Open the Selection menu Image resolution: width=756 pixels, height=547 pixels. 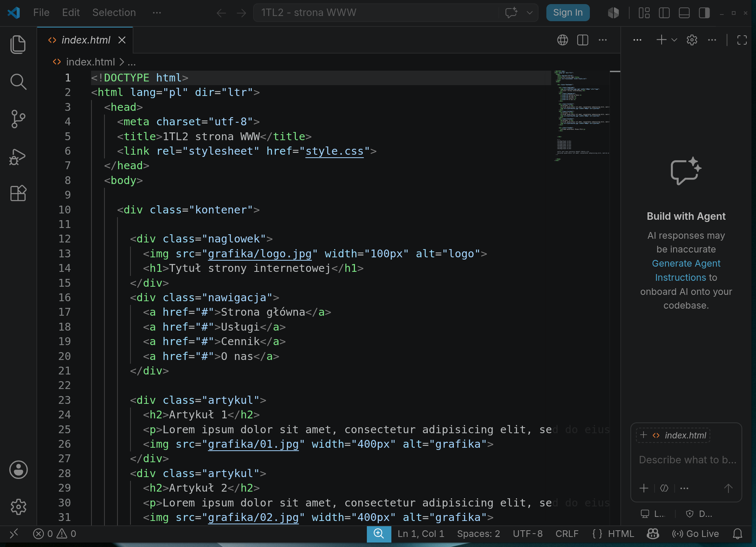tap(114, 13)
